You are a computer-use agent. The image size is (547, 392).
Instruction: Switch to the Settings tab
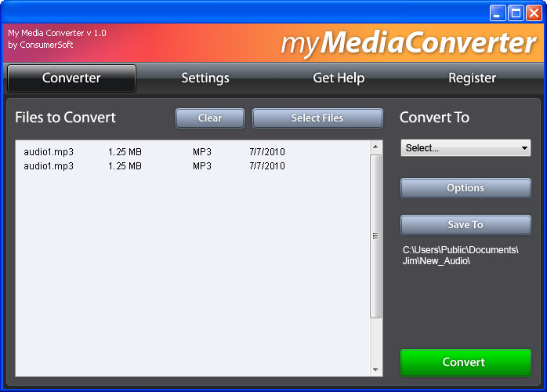click(205, 78)
